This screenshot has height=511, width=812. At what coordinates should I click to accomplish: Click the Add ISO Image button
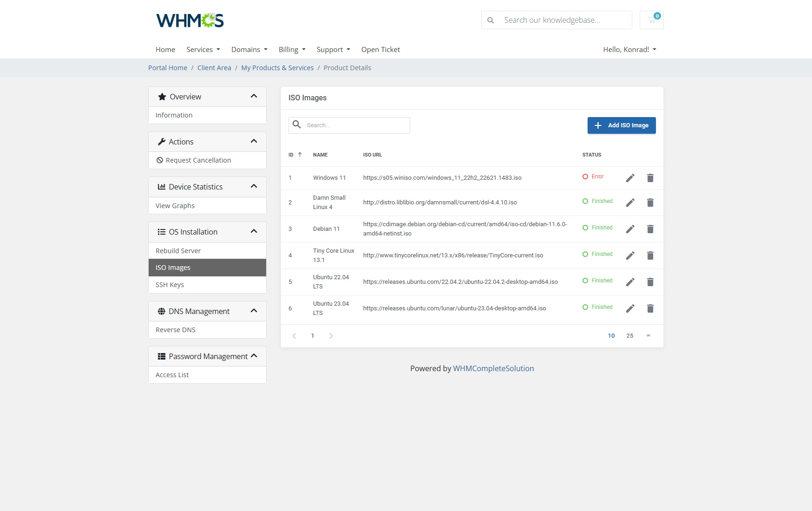click(x=621, y=125)
